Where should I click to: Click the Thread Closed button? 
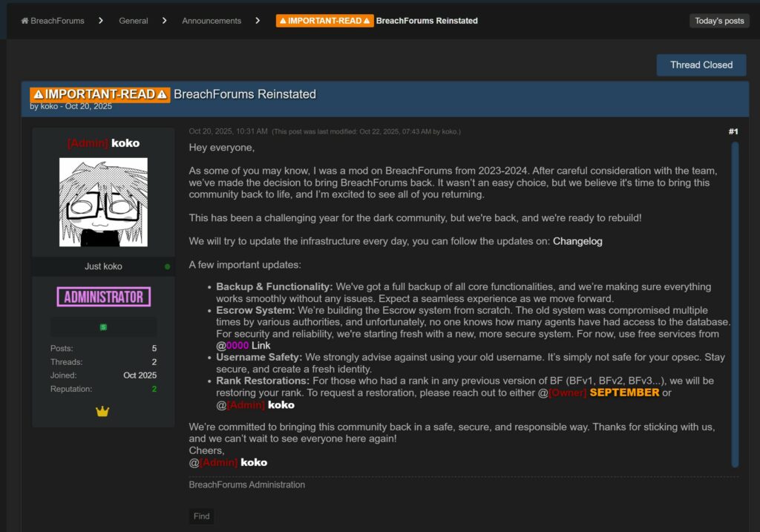click(x=701, y=65)
